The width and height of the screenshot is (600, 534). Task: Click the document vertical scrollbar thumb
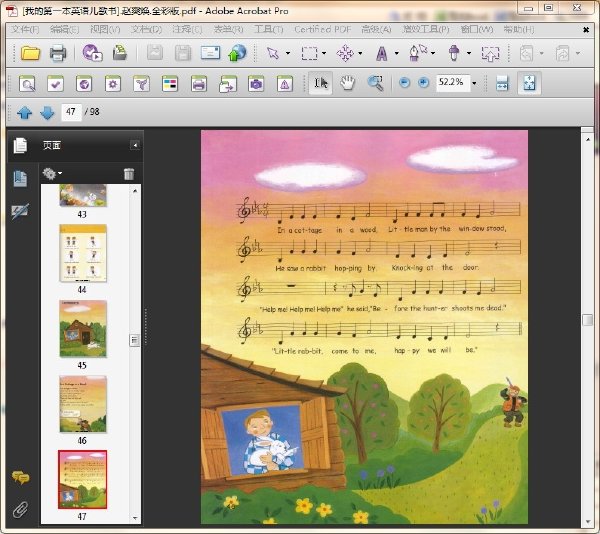[587, 320]
